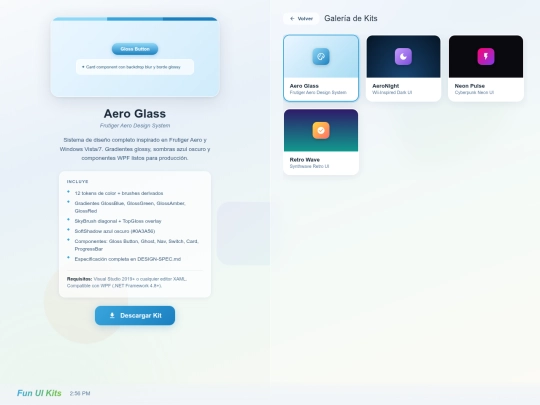
Task: Click the Galería de Kits heading
Action: (x=351, y=19)
